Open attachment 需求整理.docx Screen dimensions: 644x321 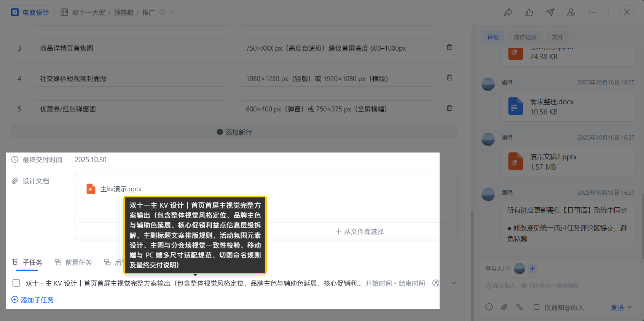click(x=568, y=106)
